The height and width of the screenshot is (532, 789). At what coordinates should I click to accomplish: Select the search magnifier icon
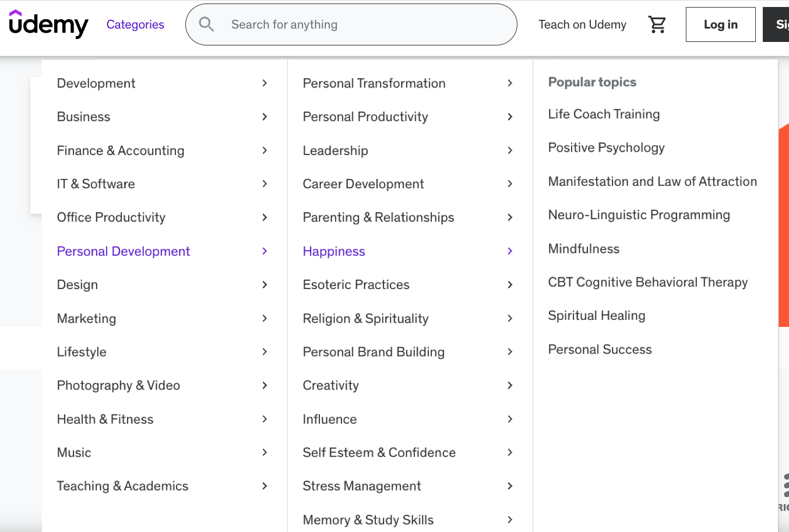[x=206, y=24]
